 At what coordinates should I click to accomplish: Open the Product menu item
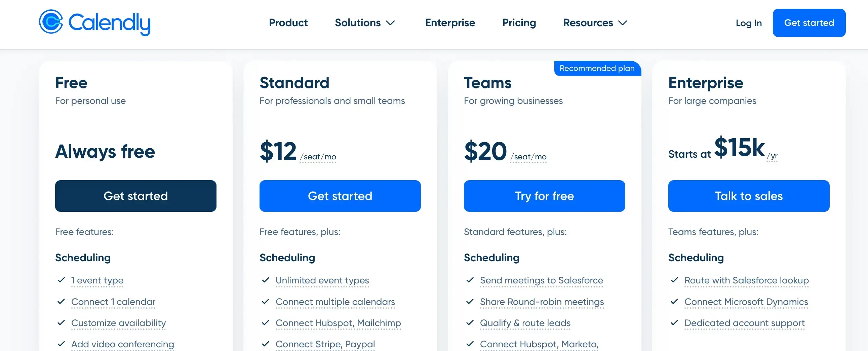tap(288, 23)
